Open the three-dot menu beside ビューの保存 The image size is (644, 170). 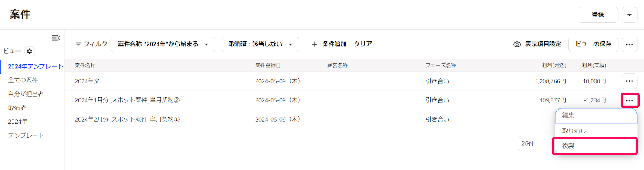630,44
